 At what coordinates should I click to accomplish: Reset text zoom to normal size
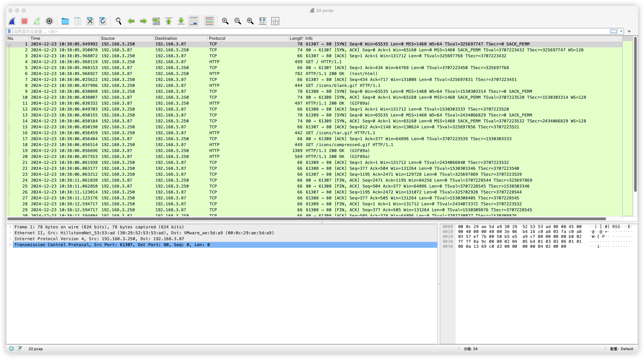pyautogui.click(x=250, y=21)
